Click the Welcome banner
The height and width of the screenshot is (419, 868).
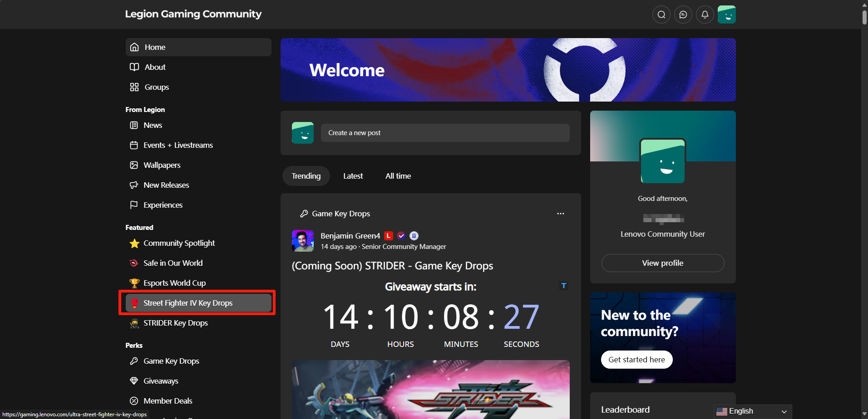tap(508, 70)
